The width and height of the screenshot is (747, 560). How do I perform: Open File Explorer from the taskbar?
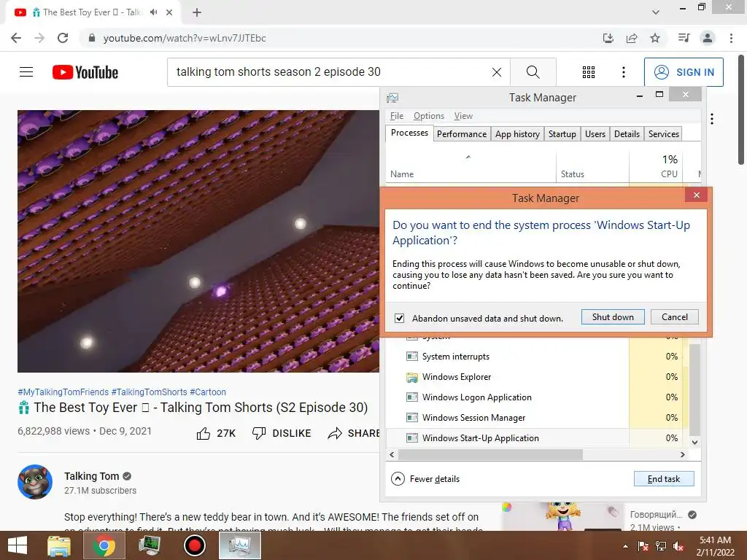[59, 545]
